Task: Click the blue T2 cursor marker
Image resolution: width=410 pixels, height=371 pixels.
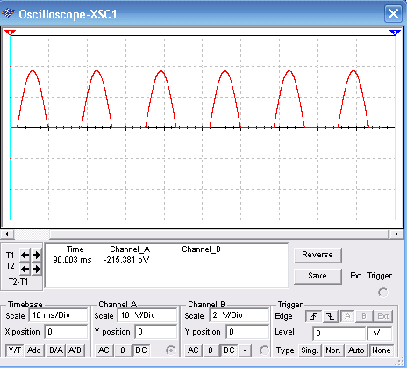Action: coord(395,32)
